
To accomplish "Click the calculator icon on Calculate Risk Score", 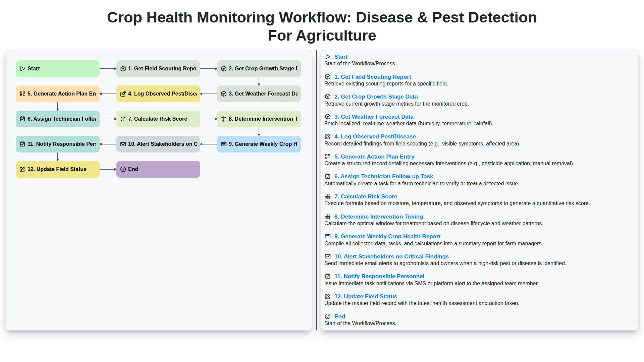I will pyautogui.click(x=123, y=119).
